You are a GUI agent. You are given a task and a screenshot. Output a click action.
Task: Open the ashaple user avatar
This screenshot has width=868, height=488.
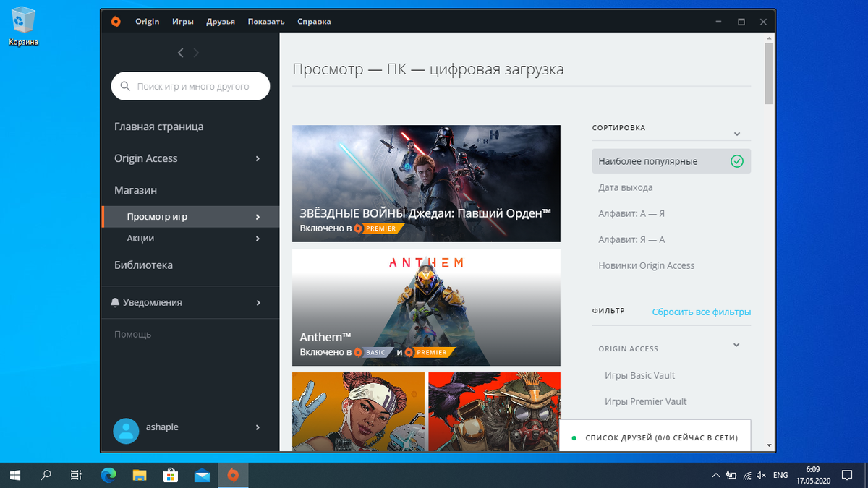(127, 430)
